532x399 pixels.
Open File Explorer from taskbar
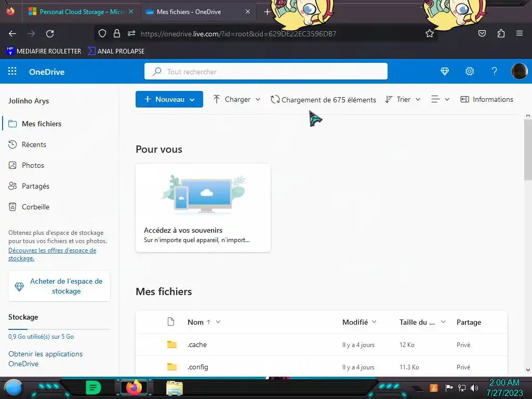coord(175,389)
